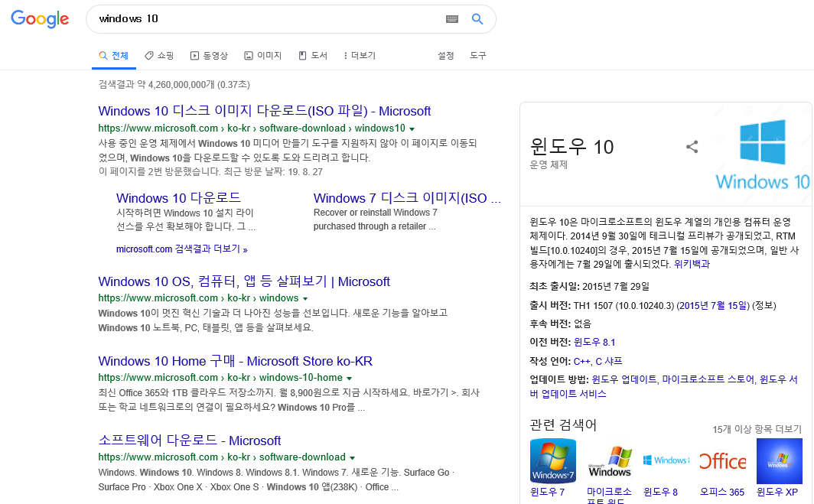Open the 윈도우 XP related thumbnail
814x504 pixels.
tap(780, 461)
